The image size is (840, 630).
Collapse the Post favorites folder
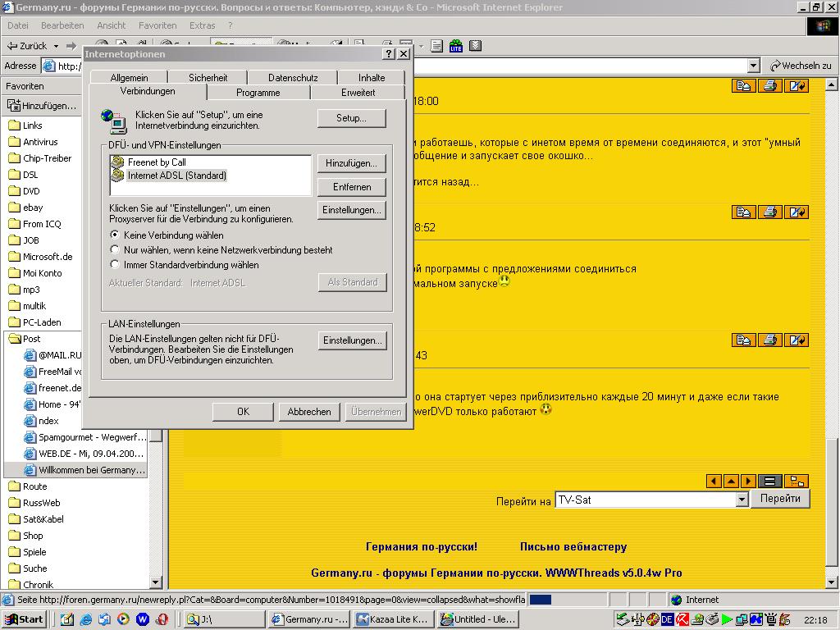pyautogui.click(x=25, y=339)
